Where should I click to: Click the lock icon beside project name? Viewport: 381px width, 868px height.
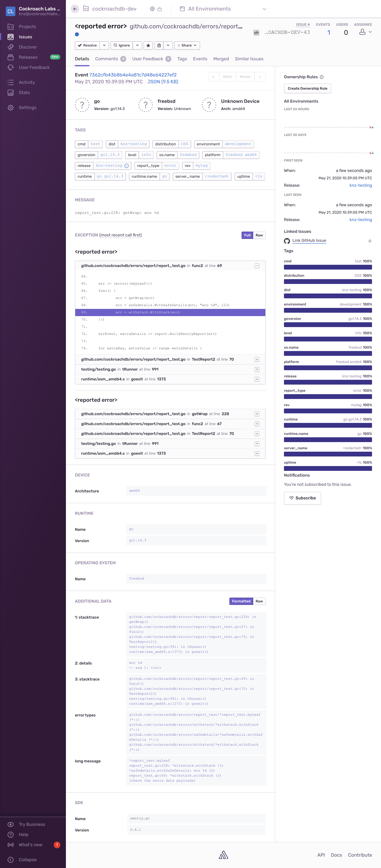click(160, 9)
